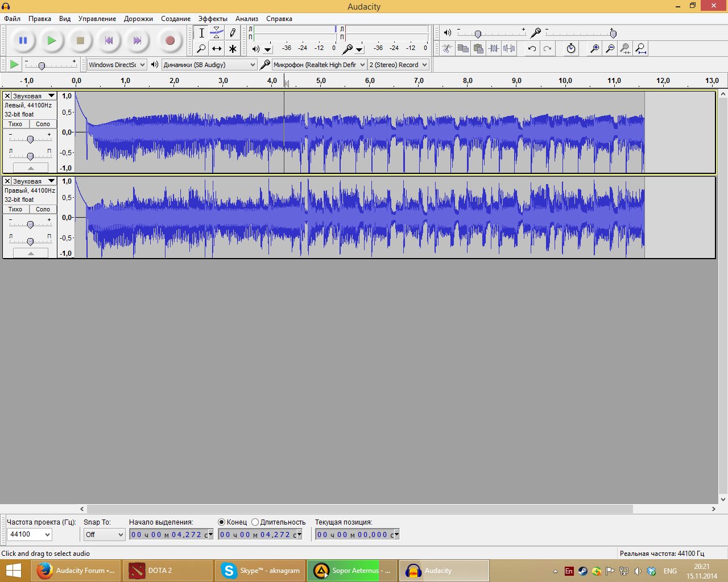Select the Time Shift tool

[x=217, y=48]
